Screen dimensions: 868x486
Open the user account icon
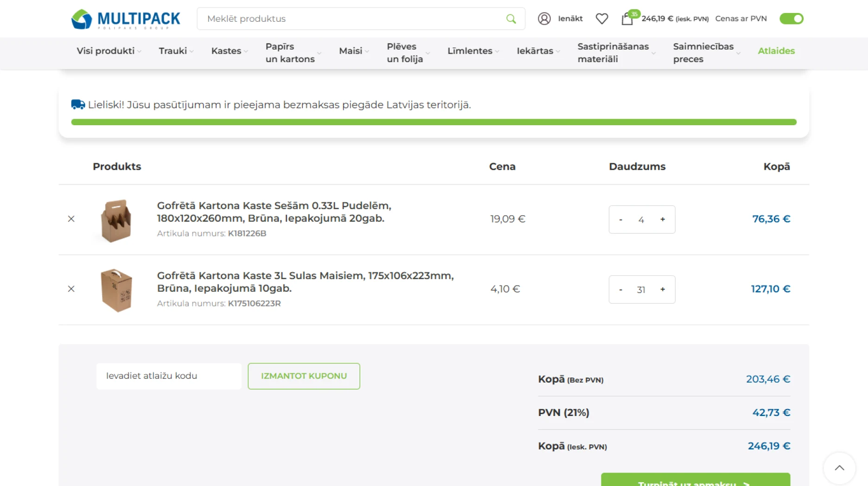pos(544,19)
